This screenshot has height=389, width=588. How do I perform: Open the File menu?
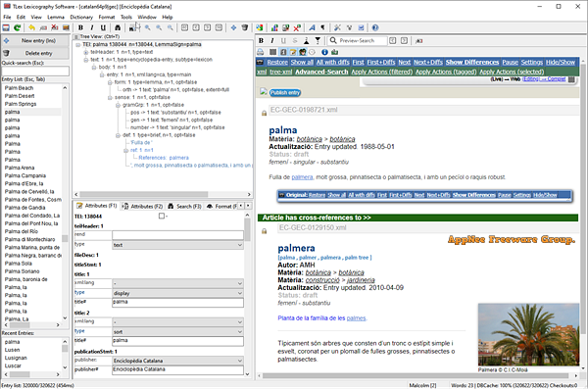click(x=7, y=18)
